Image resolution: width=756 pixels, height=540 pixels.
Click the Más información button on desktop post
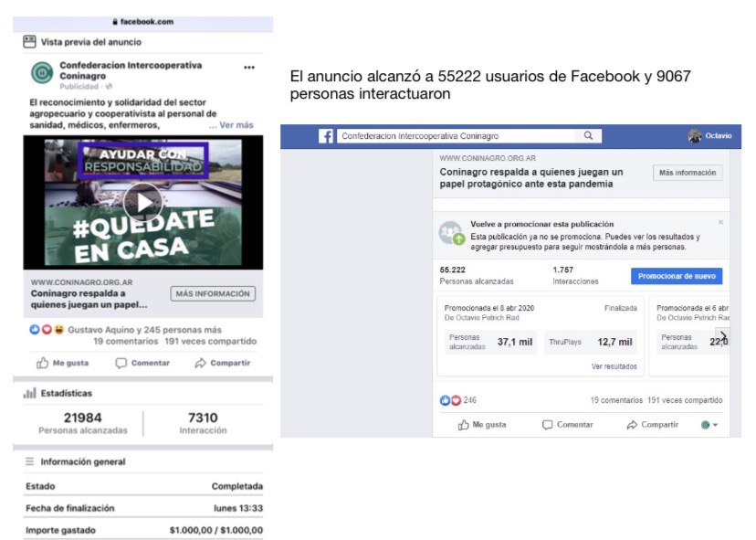688,173
